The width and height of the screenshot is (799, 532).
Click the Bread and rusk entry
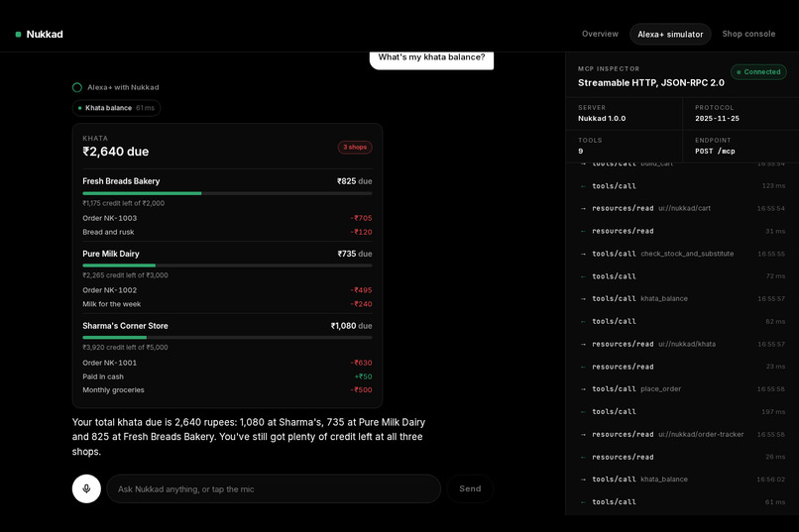(227, 232)
